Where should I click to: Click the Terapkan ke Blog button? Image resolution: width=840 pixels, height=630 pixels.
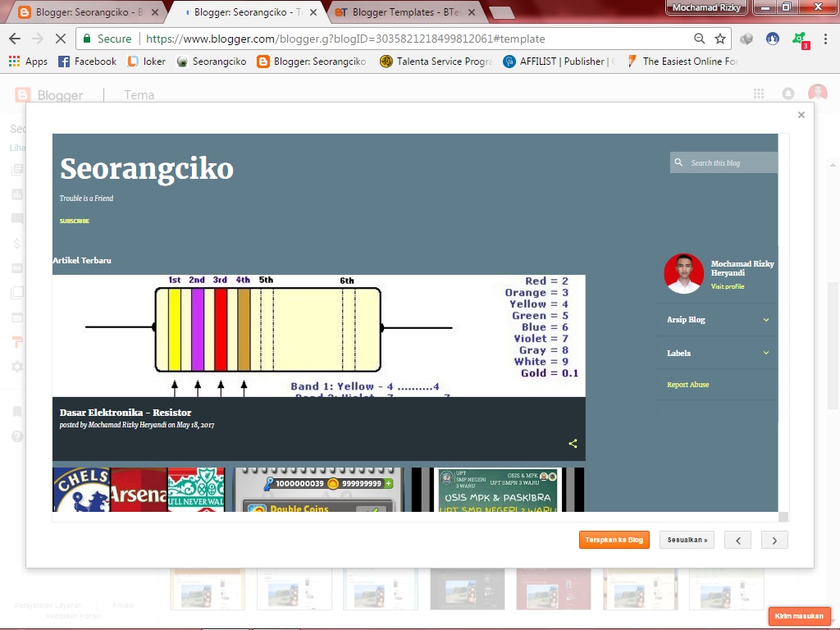coord(614,540)
